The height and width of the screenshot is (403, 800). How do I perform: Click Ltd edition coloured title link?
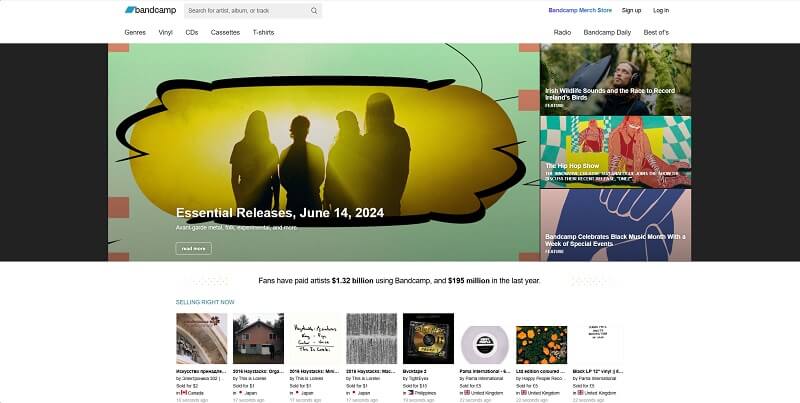(540, 371)
